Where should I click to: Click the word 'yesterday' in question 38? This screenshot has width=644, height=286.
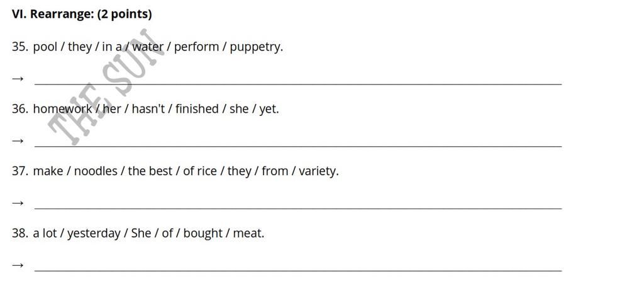[94, 234]
